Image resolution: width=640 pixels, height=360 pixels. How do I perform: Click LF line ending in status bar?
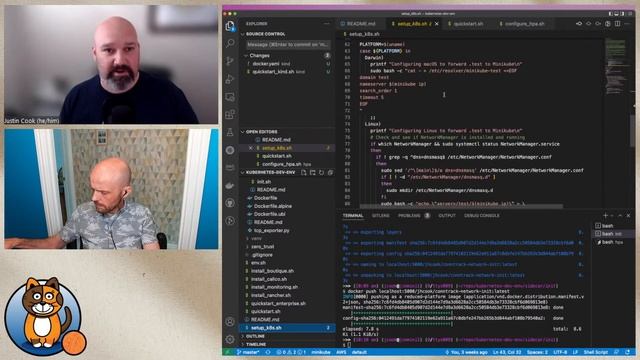pos(575,352)
